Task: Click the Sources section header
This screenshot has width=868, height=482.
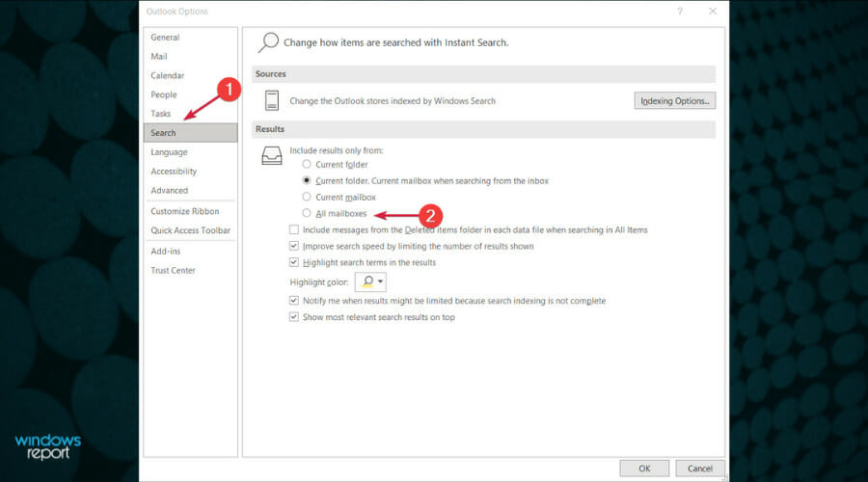Action: [483, 73]
